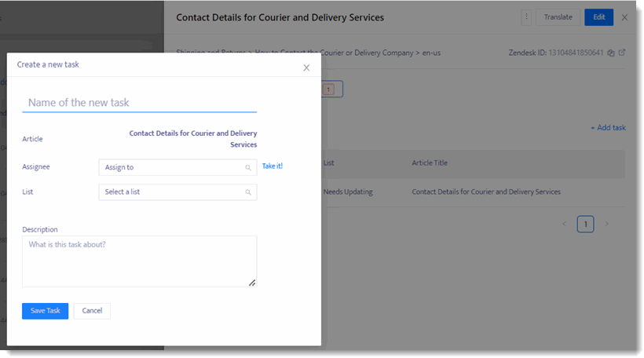
Task: Select page 1 in pagination
Action: [x=585, y=225]
